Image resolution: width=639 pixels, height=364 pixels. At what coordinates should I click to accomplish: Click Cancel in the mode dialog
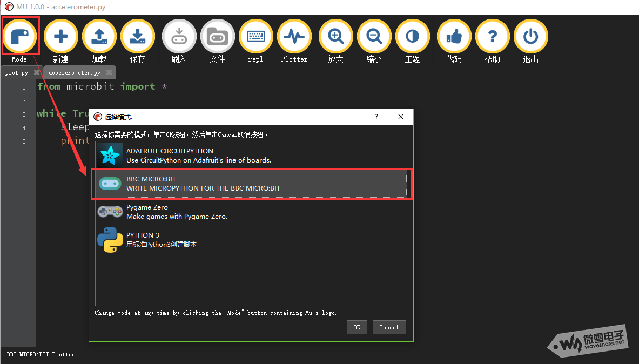[x=389, y=327]
